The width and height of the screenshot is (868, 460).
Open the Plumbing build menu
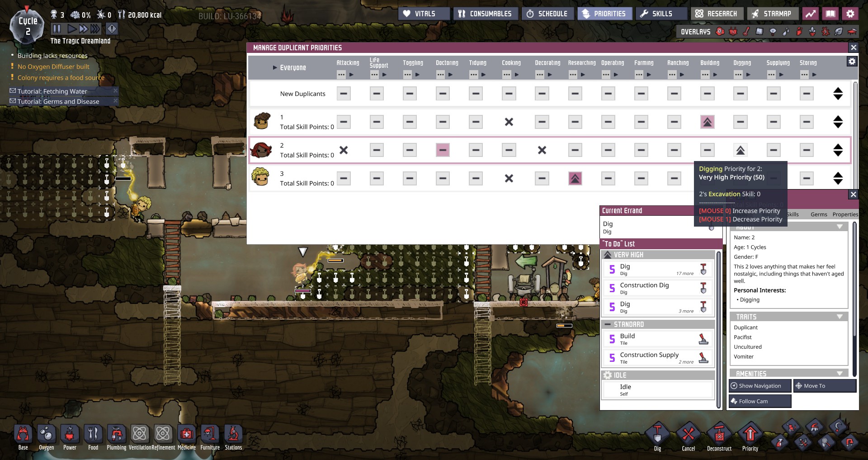pos(116,435)
